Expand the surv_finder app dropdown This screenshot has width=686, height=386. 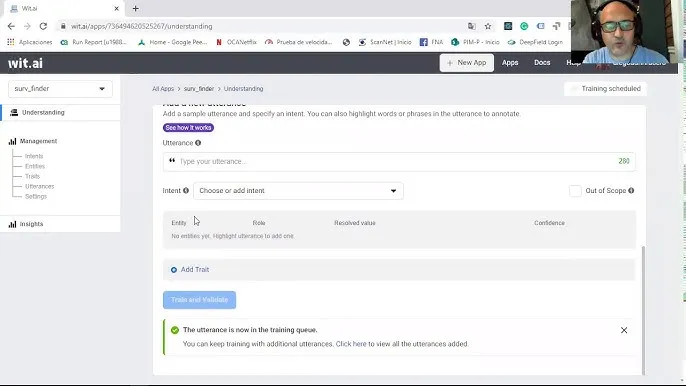tap(60, 88)
